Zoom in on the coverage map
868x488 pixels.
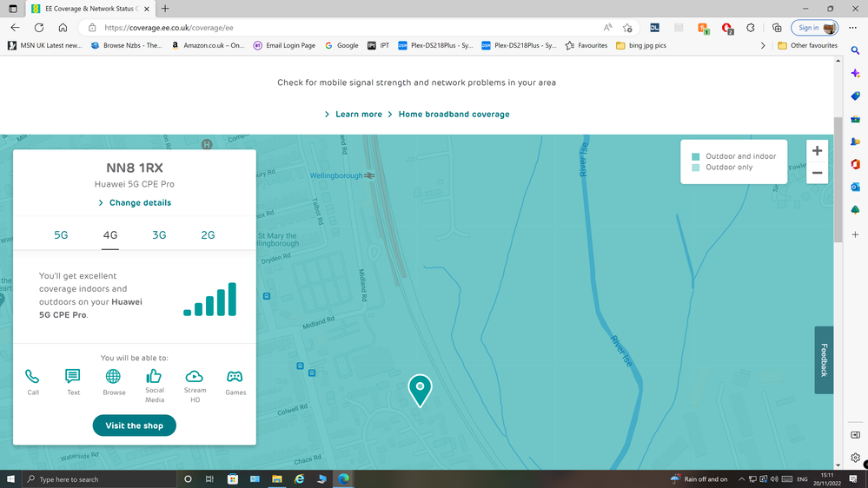(x=817, y=150)
